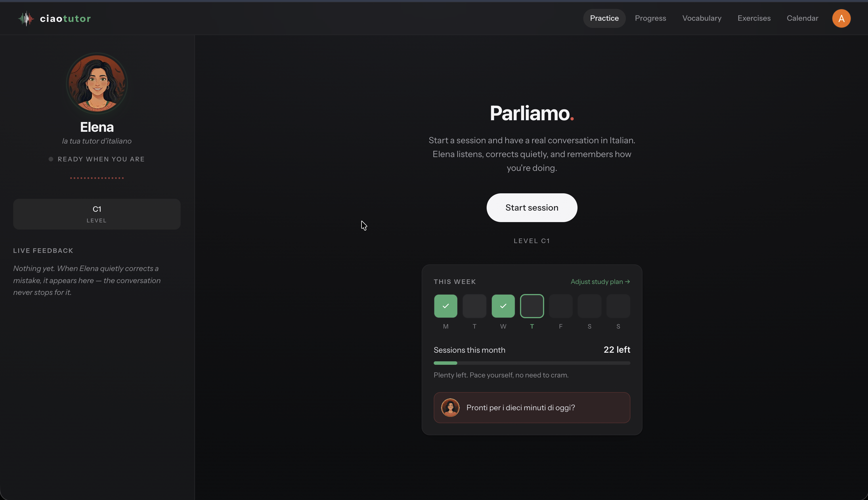Toggle Wednesday's completed checkmark box
The height and width of the screenshot is (500, 868).
pos(503,306)
